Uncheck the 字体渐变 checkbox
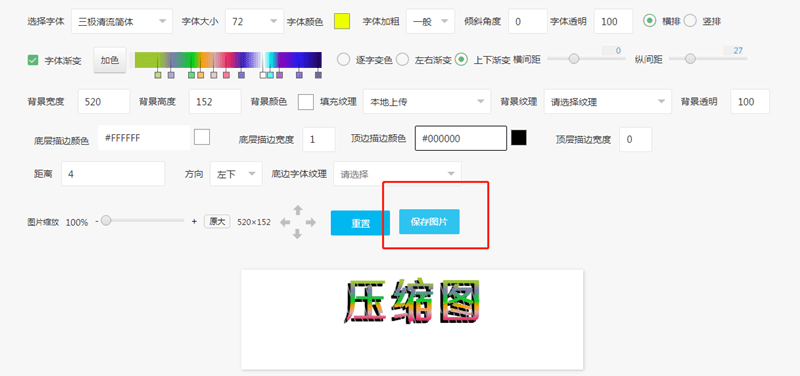800x376 pixels. [33, 60]
